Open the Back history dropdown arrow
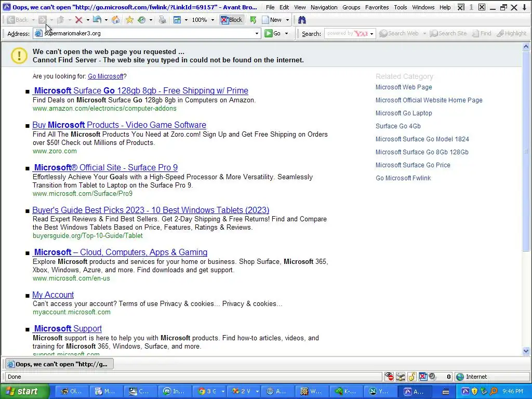The width and height of the screenshot is (532, 399). pos(33,20)
